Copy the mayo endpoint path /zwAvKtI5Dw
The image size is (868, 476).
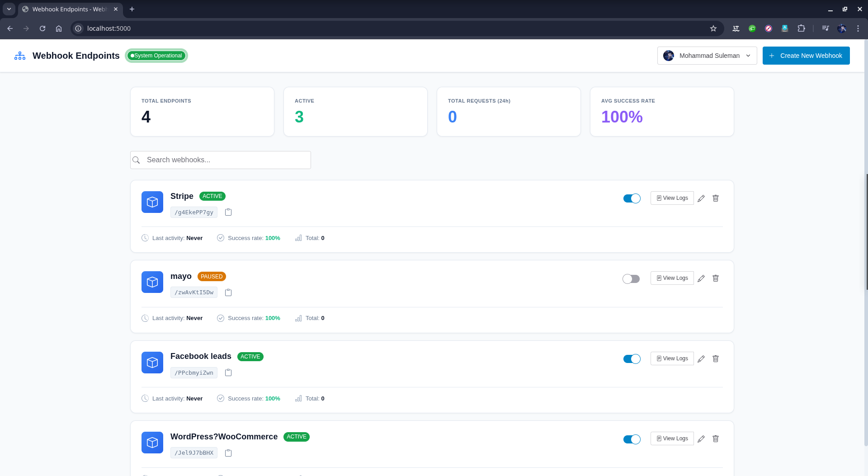click(x=228, y=292)
